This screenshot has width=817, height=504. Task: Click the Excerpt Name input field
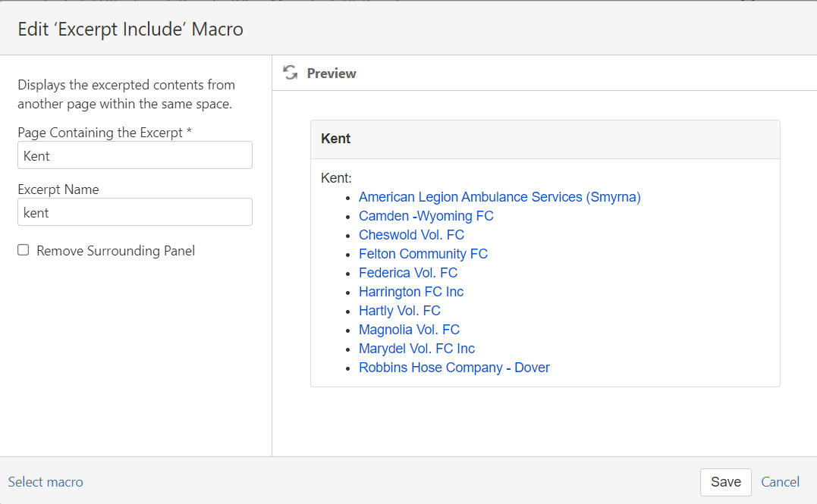(135, 212)
